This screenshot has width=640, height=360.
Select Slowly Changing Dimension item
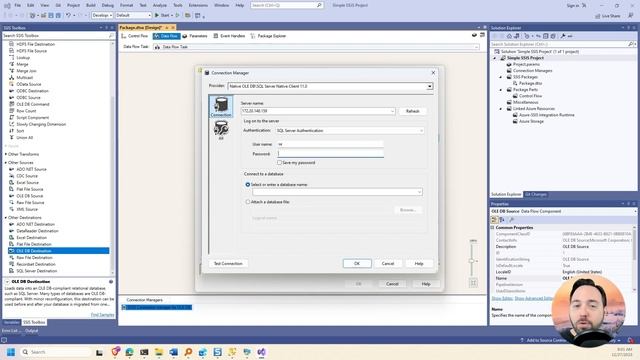[x=41, y=124]
